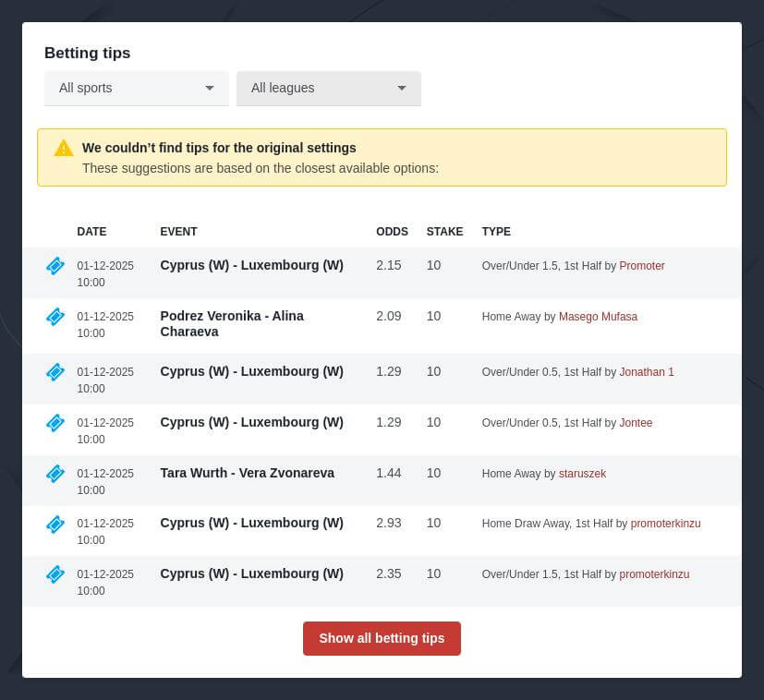Sort the table by the ODDS column
764x700 pixels.
(x=392, y=232)
